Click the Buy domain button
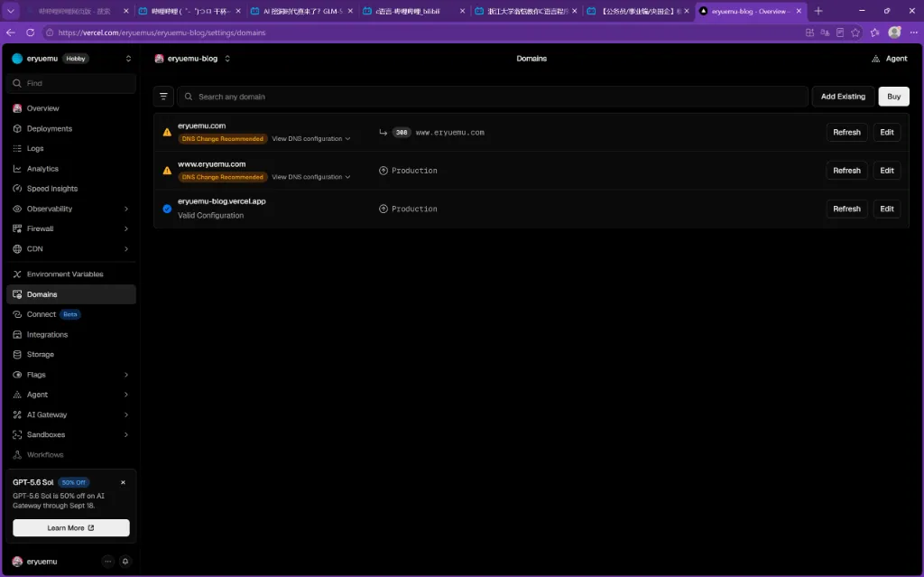The height and width of the screenshot is (577, 924). click(x=893, y=97)
